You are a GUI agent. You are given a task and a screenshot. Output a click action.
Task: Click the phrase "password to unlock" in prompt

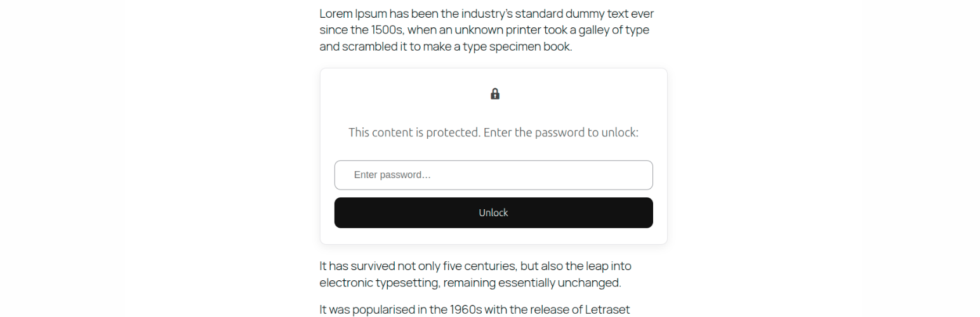click(586, 133)
